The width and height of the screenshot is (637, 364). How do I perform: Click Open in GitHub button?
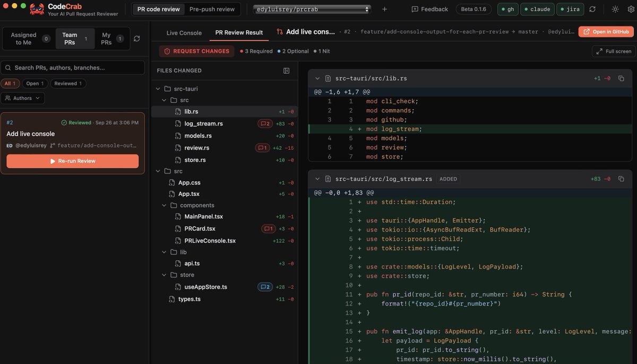[606, 32]
